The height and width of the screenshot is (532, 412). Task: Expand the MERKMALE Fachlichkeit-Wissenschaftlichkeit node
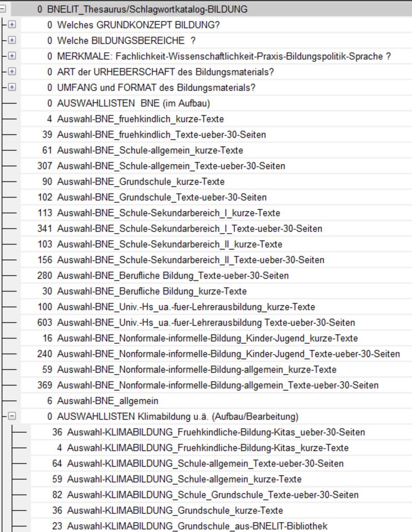12,56
